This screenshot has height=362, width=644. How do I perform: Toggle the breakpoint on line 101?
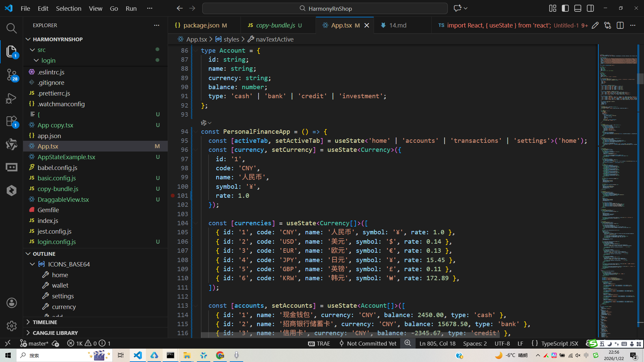[173, 196]
